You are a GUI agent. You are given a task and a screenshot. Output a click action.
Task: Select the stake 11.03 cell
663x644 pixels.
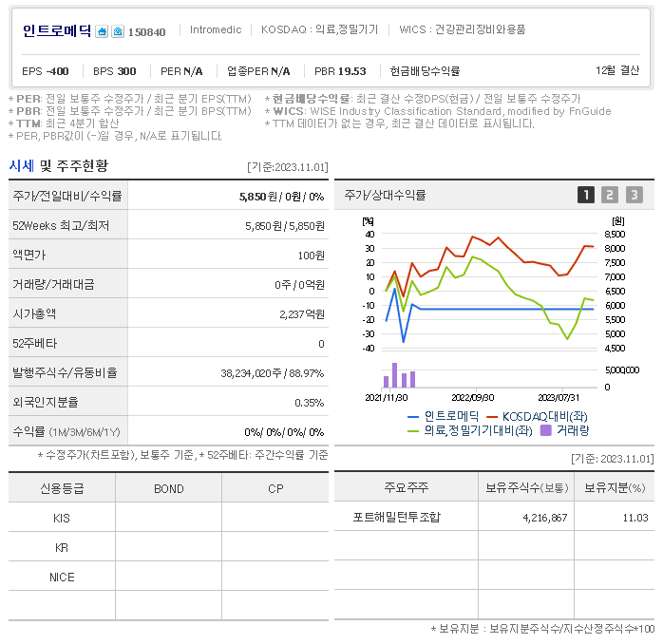pyautogui.click(x=615, y=518)
